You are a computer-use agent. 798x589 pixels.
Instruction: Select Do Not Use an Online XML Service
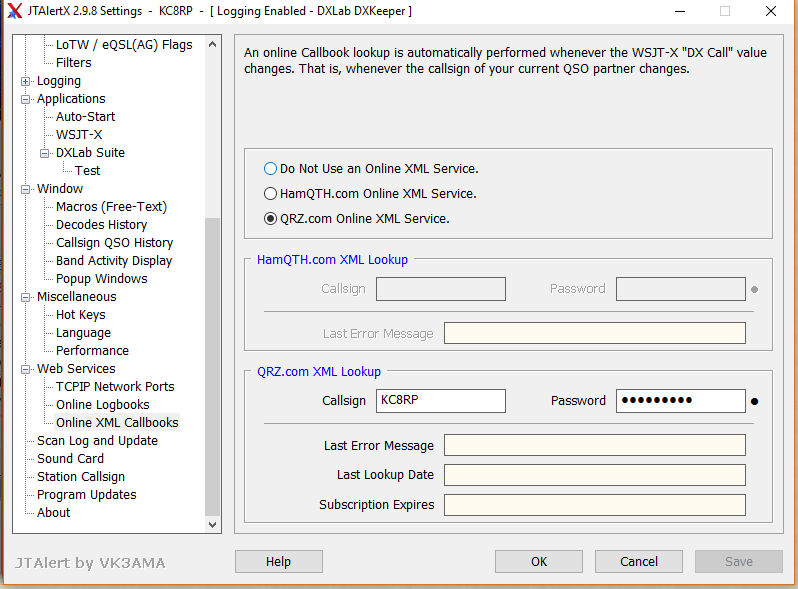coord(270,169)
